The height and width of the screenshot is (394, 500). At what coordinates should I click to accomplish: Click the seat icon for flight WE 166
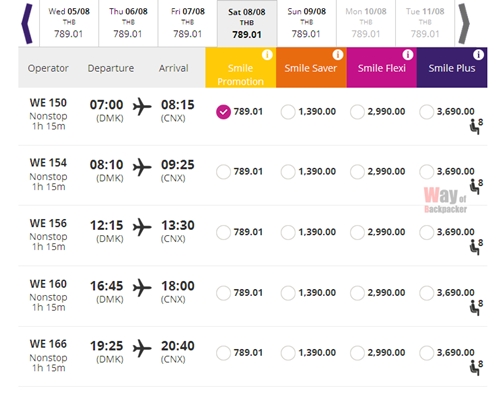476,368
